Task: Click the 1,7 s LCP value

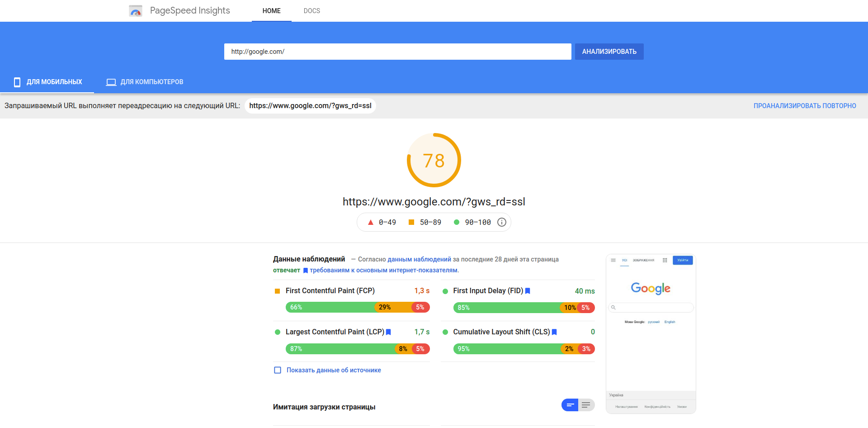Action: coord(422,332)
